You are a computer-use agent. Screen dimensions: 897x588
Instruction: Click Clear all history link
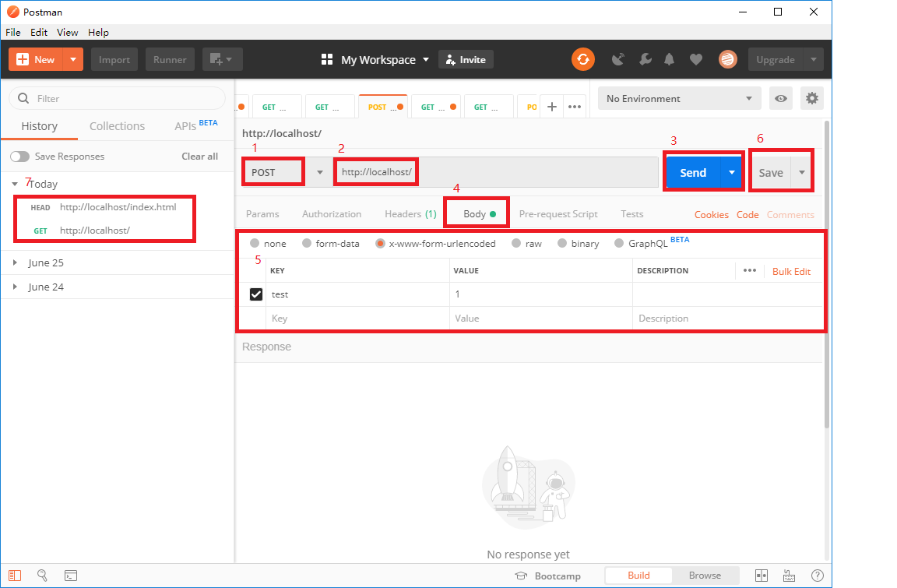coord(199,157)
